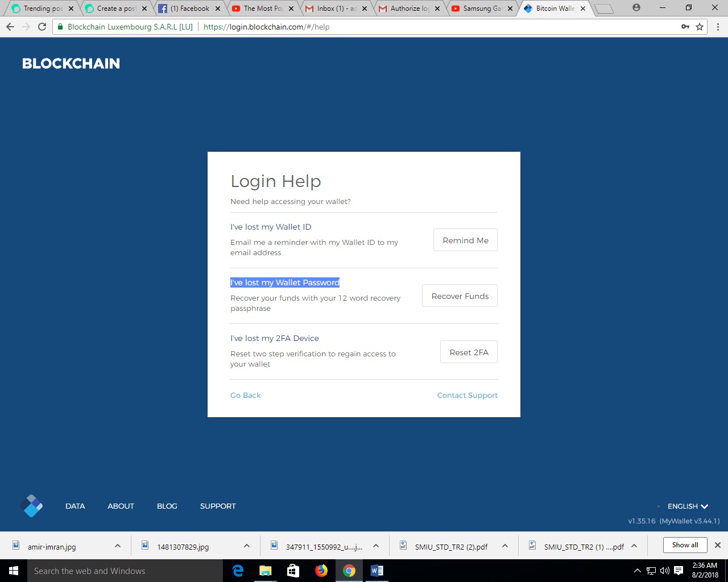
Task: Switch to the Trending posts tab
Action: click(42, 9)
